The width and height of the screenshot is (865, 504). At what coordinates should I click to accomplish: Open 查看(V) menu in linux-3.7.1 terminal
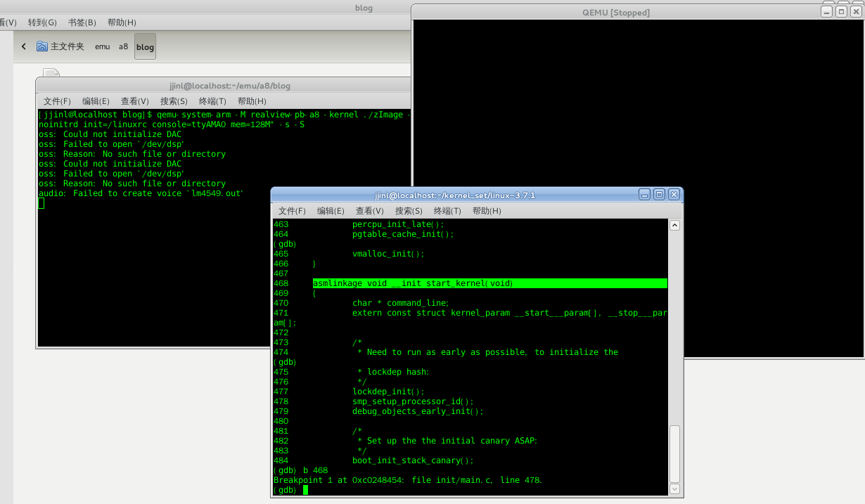369,211
